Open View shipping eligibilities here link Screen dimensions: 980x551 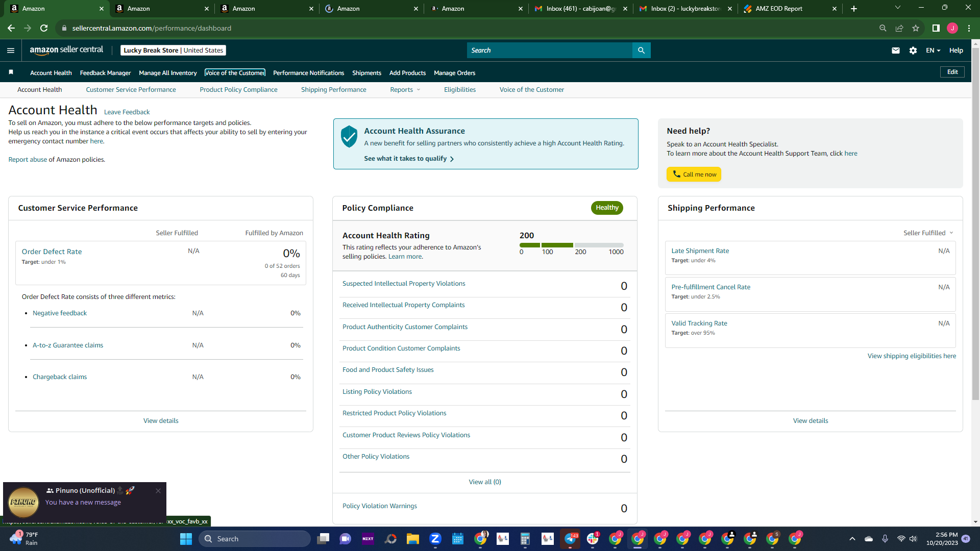(912, 356)
